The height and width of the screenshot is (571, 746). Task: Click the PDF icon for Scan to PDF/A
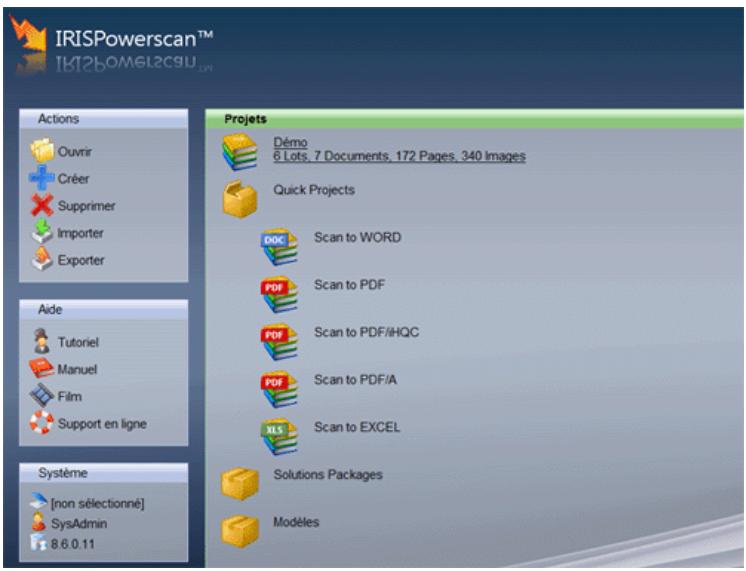[279, 389]
